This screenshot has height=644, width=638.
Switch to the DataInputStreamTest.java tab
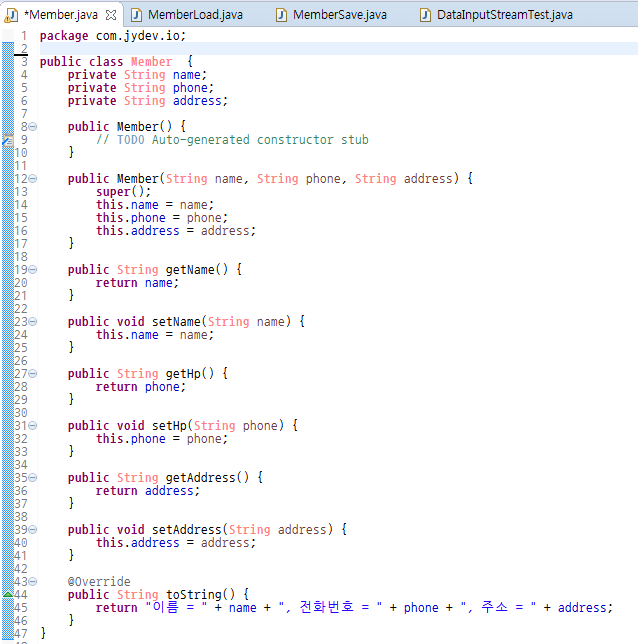pos(504,15)
